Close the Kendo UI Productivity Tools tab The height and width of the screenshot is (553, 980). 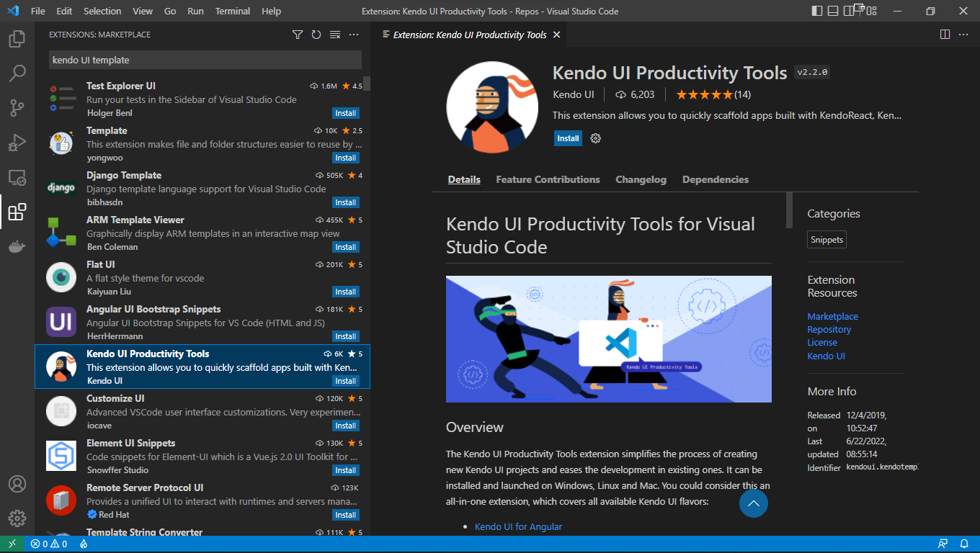pyautogui.click(x=556, y=35)
